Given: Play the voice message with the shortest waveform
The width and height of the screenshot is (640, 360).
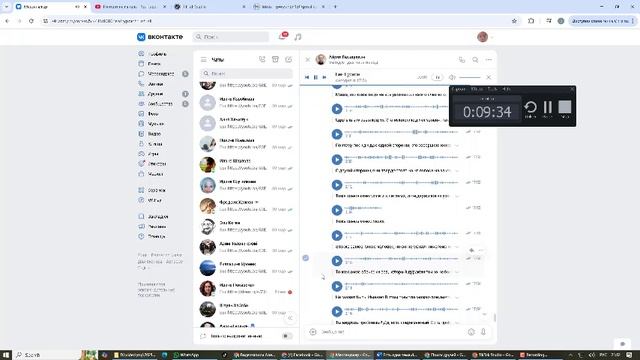Looking at the screenshot, I should pos(337,210).
